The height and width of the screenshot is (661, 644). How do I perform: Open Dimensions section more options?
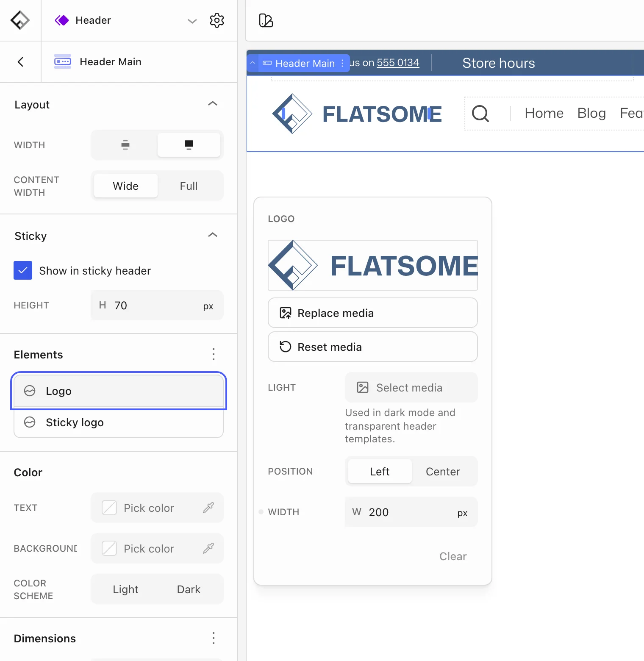click(214, 638)
